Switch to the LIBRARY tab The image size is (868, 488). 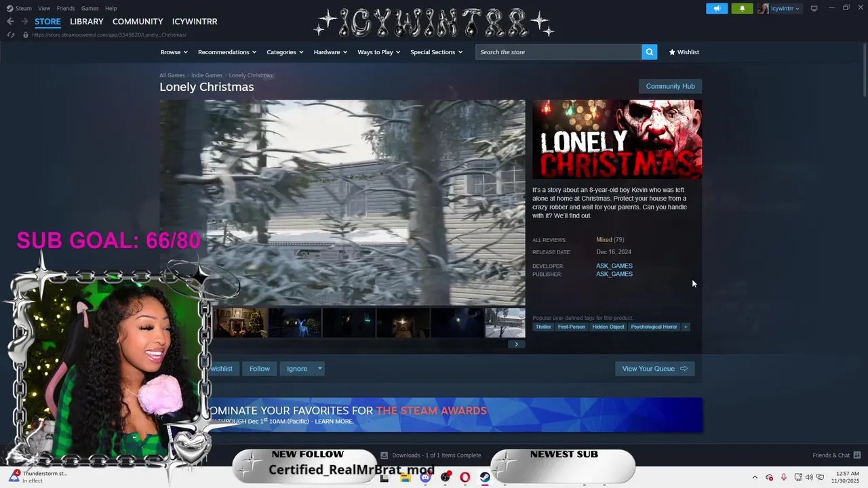(x=87, y=22)
